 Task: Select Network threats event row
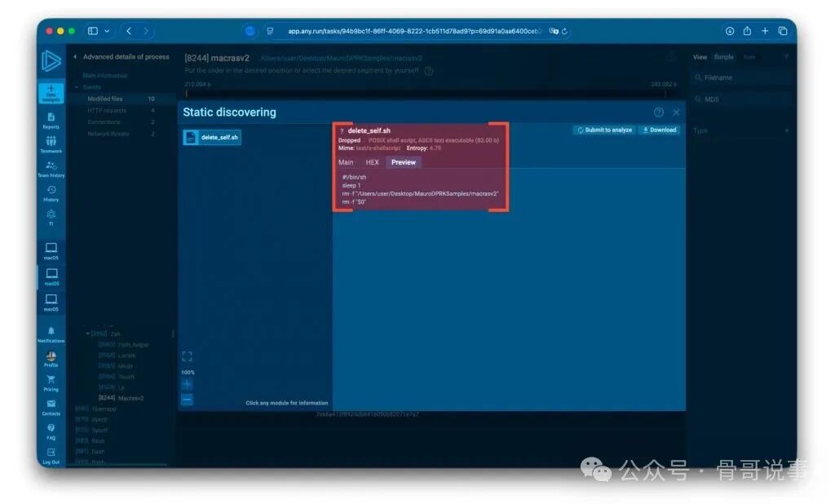[122, 134]
